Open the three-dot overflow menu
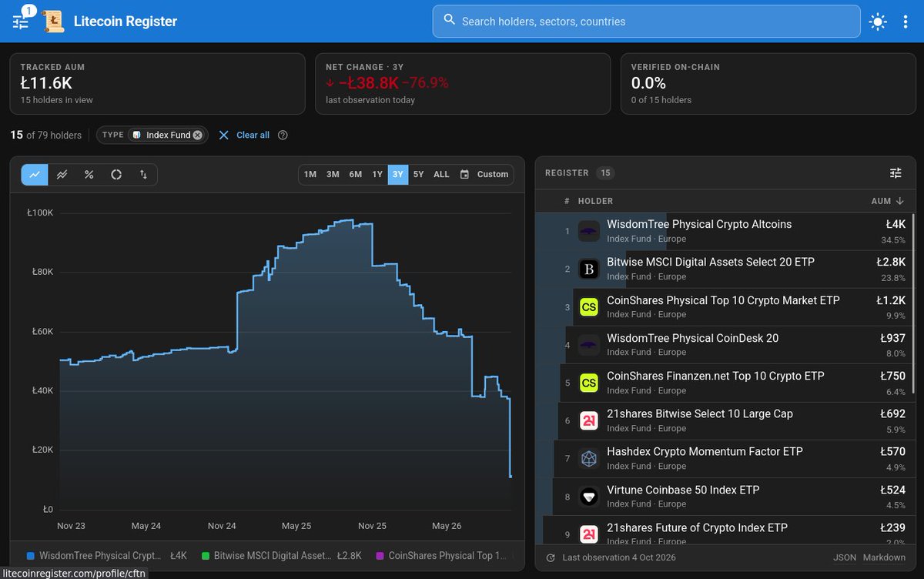The width and height of the screenshot is (924, 579). (x=906, y=22)
